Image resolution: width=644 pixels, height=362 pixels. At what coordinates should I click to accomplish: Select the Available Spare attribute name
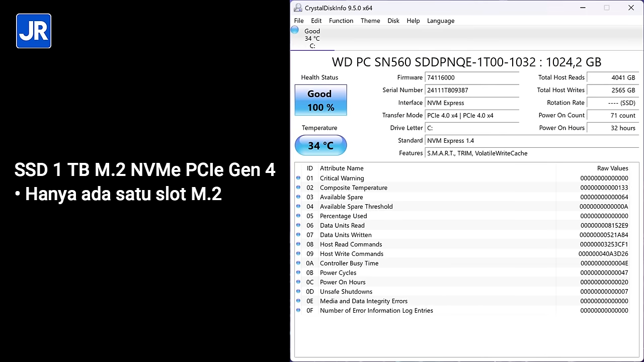[x=342, y=197]
